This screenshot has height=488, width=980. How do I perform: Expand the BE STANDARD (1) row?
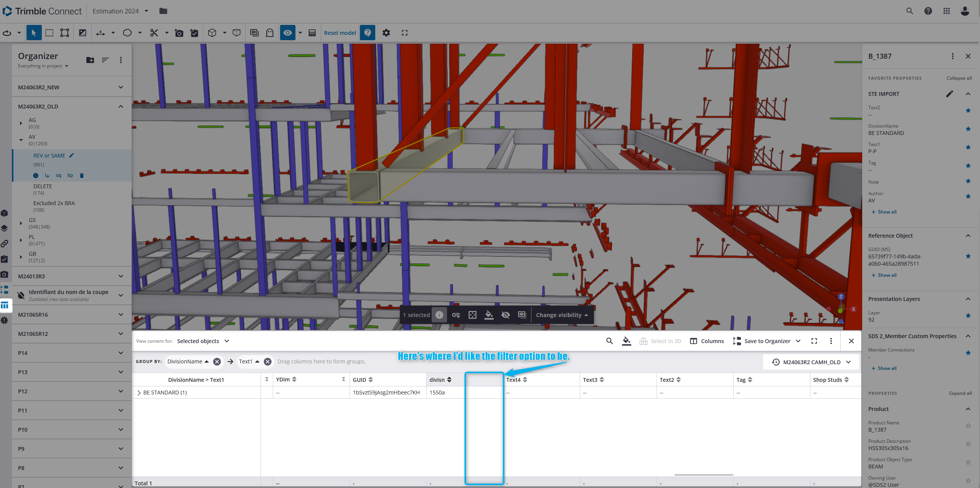[x=139, y=393]
